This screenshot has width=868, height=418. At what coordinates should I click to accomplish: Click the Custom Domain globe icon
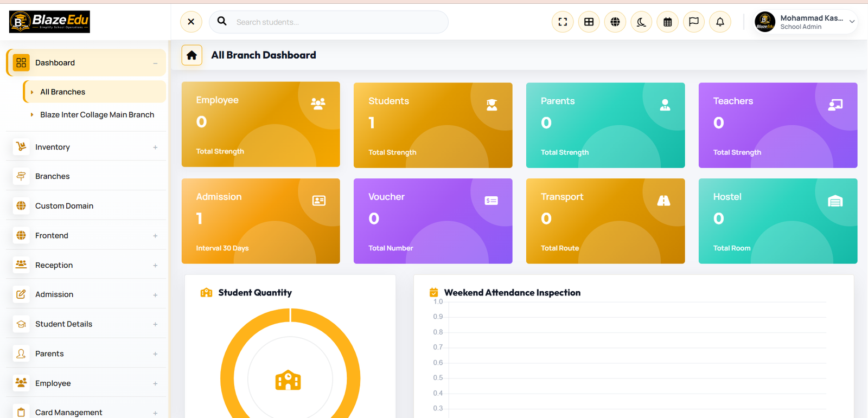21,205
